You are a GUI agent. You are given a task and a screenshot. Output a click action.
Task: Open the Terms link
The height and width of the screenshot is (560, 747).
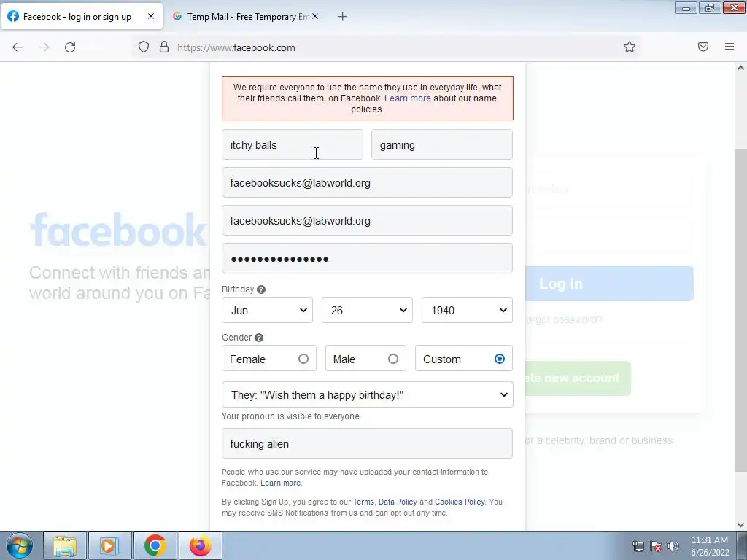pos(363,502)
